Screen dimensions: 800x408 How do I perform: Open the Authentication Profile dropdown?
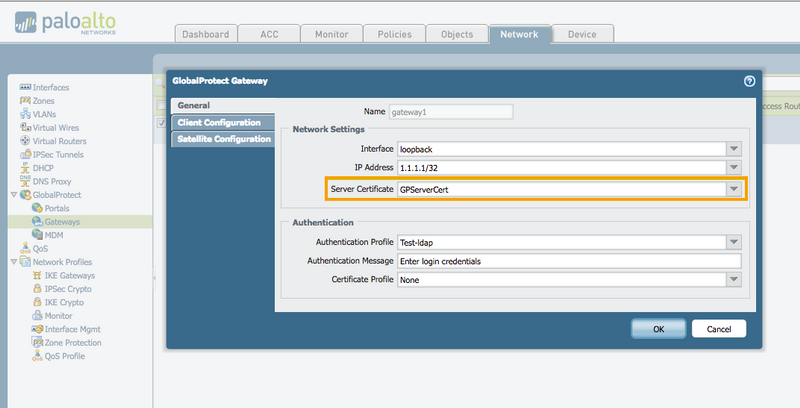coord(735,241)
